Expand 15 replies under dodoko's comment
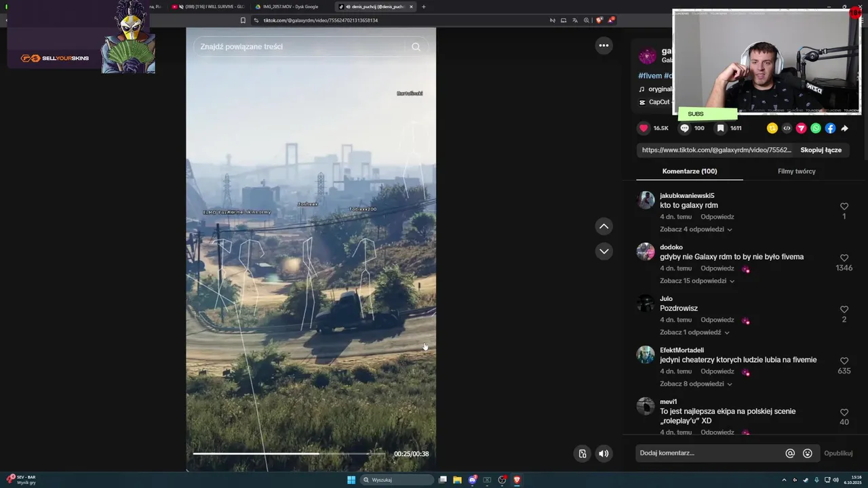The image size is (868, 488). click(x=697, y=281)
